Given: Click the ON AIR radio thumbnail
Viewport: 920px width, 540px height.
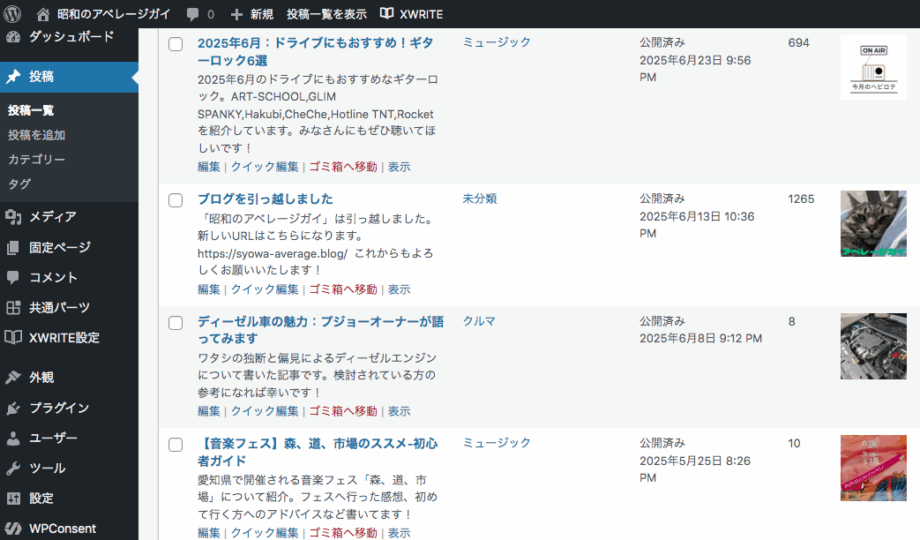Looking at the screenshot, I should [874, 68].
